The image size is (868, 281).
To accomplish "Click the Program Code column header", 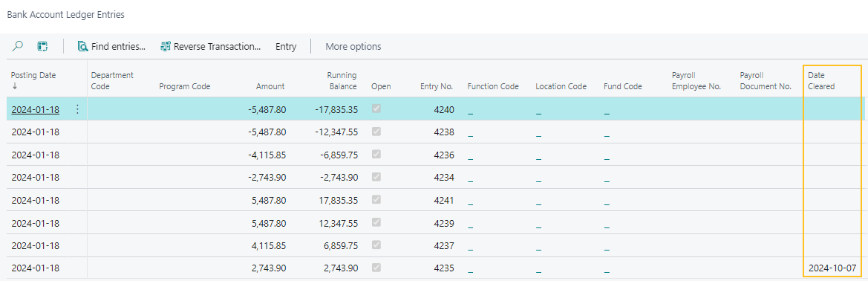I will tap(185, 86).
